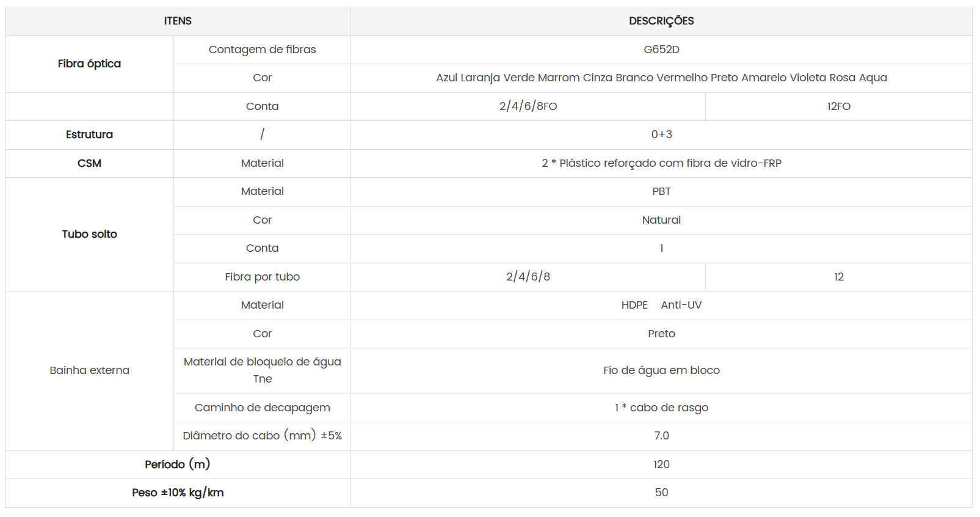Image resolution: width=980 pixels, height=517 pixels.
Task: Click the 12FO count cell
Action: pyautogui.click(x=839, y=107)
